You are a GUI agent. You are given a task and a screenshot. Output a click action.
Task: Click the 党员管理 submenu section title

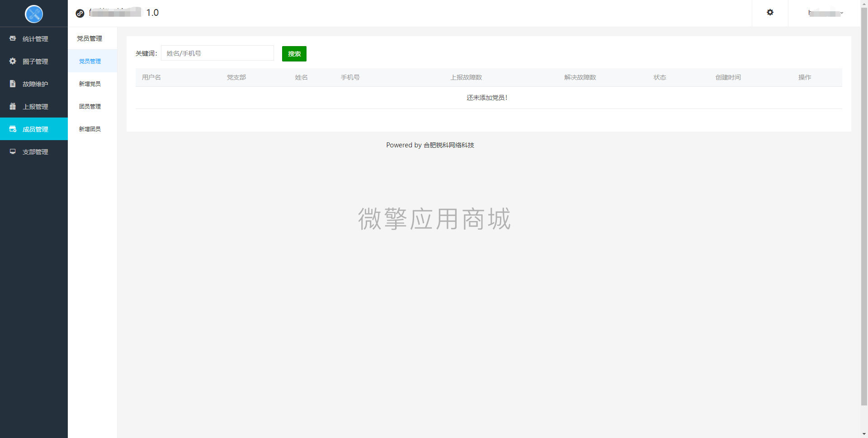tap(90, 38)
